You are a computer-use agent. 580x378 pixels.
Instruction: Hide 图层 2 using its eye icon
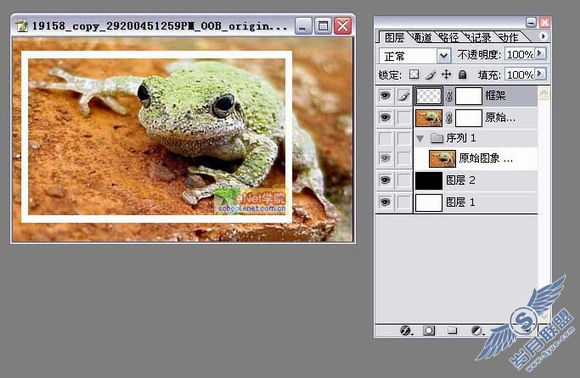click(x=385, y=180)
